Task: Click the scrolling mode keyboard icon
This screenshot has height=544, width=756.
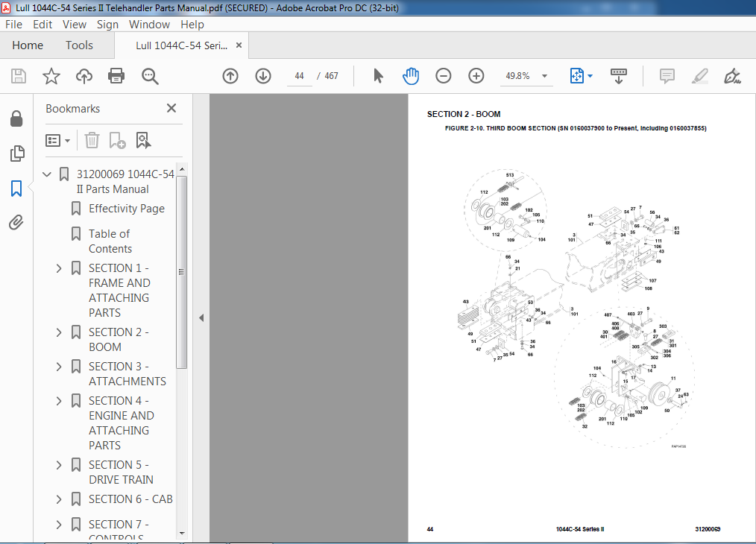Action: pyautogui.click(x=619, y=76)
